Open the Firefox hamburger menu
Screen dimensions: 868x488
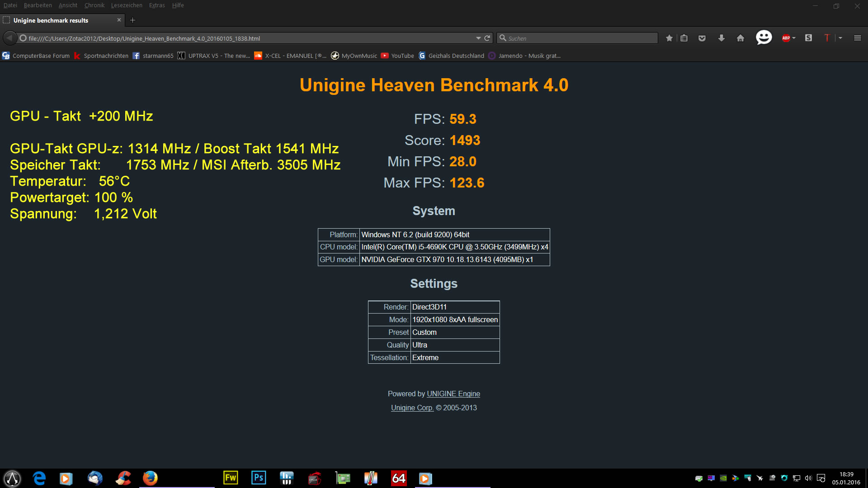[x=858, y=38]
